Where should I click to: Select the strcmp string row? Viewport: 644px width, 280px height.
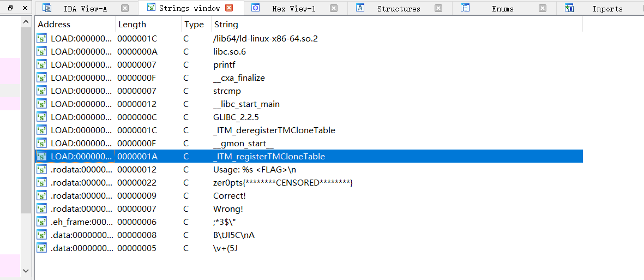point(227,91)
